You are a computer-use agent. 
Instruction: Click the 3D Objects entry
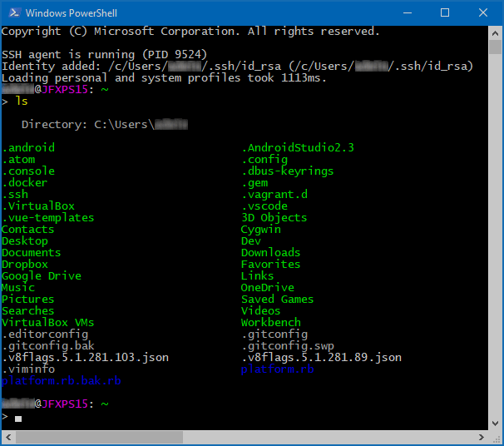(x=274, y=218)
